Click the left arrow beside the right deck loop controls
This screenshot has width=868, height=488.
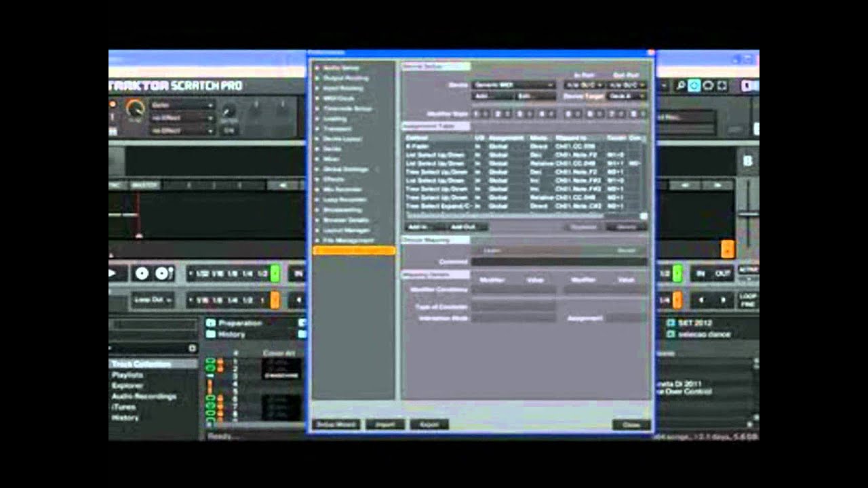[x=703, y=300]
